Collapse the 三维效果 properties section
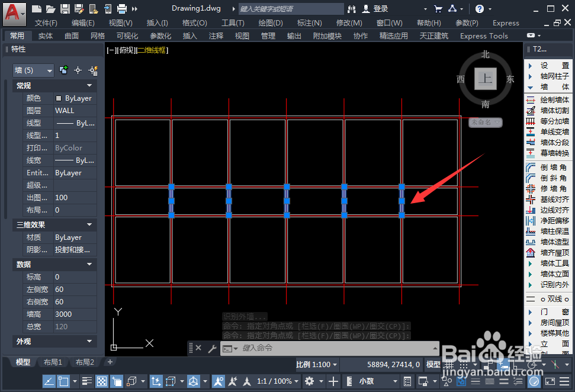 (89, 224)
